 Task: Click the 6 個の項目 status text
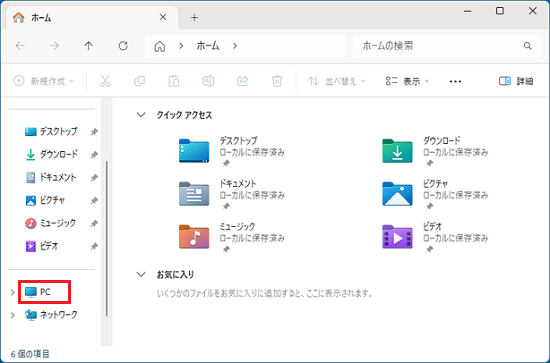[30, 354]
